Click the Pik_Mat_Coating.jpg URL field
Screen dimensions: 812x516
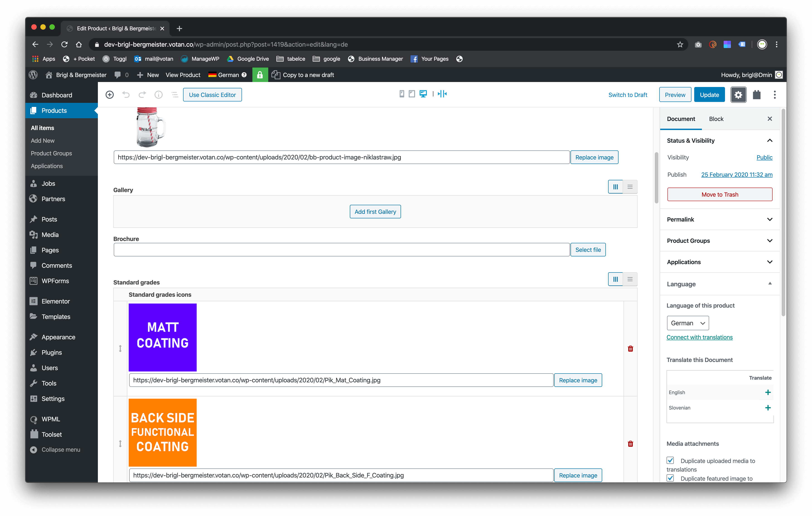[x=341, y=380]
